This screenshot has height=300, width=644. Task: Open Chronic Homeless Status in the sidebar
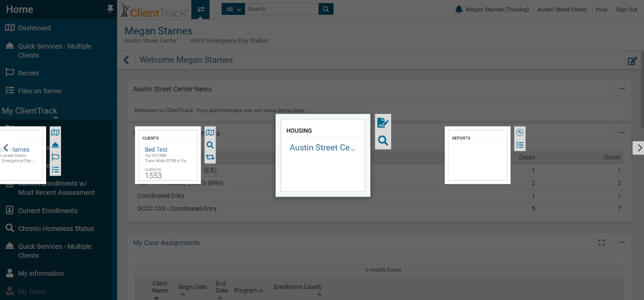(56, 228)
